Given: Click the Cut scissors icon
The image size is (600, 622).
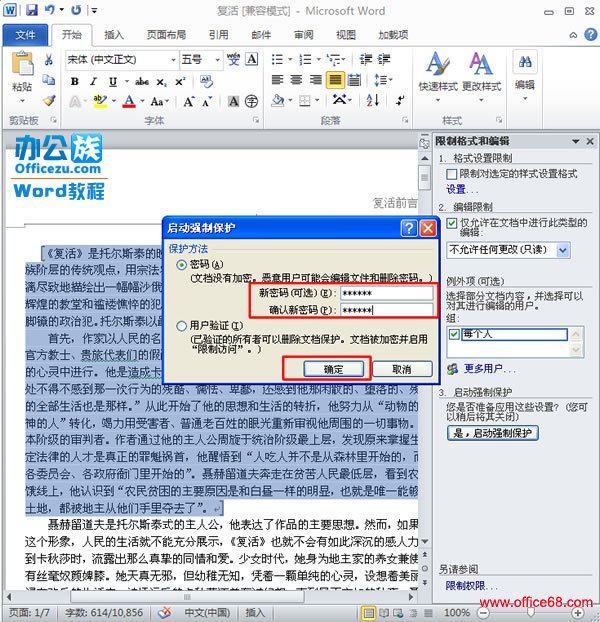Looking at the screenshot, I should (x=49, y=60).
